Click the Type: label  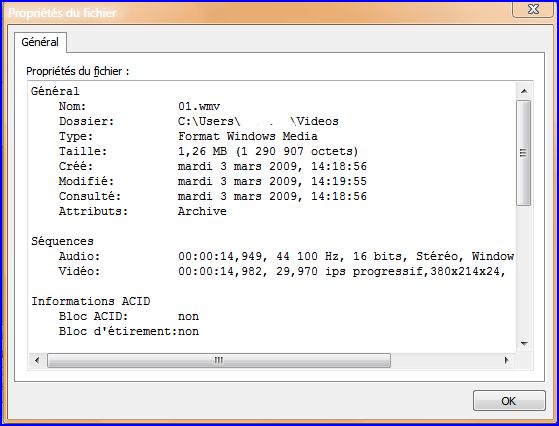76,136
